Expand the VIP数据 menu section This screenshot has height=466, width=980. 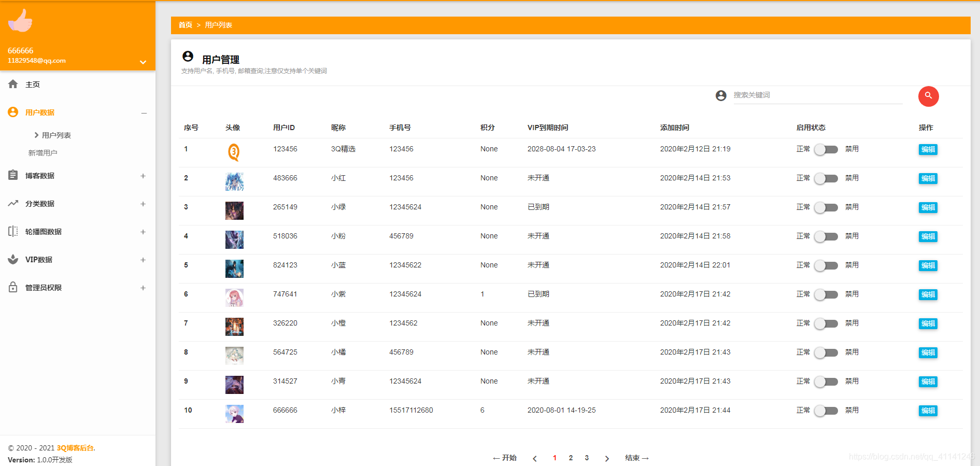click(x=143, y=260)
